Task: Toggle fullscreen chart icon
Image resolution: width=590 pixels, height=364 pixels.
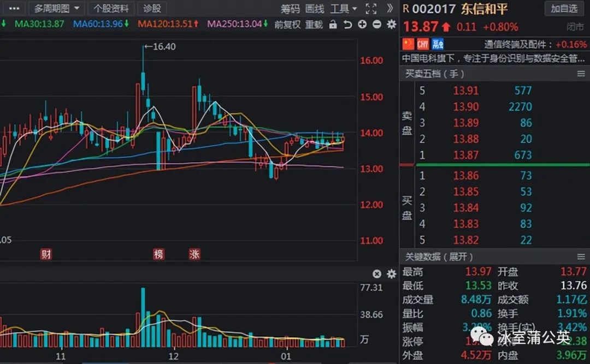Action: tap(371, 8)
